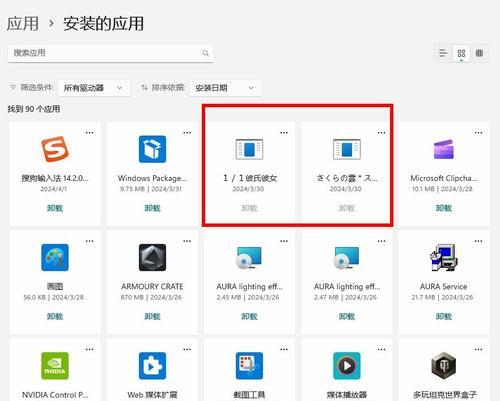The image size is (500, 401).
Task: Open the 安装日期 sort dropdown
Action: coord(225,88)
